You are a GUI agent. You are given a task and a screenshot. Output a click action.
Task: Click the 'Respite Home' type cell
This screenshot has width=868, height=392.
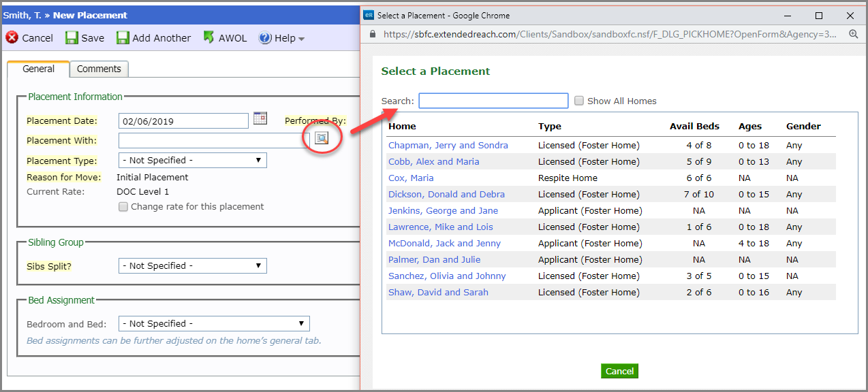click(568, 178)
